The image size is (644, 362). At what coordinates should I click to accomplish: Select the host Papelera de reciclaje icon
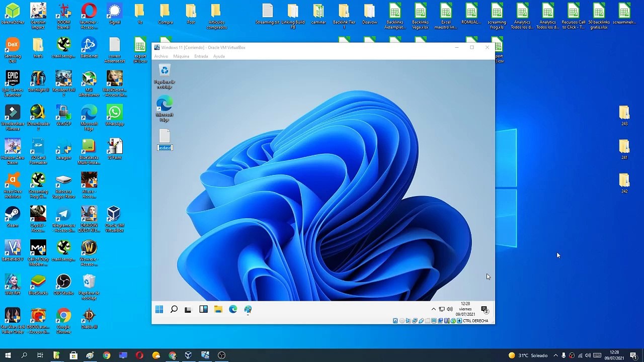click(89, 288)
